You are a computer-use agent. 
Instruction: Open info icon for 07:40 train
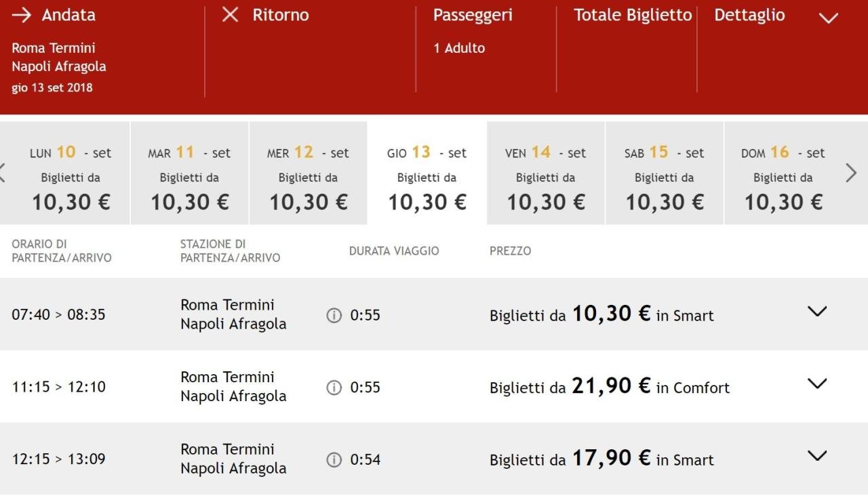point(334,315)
